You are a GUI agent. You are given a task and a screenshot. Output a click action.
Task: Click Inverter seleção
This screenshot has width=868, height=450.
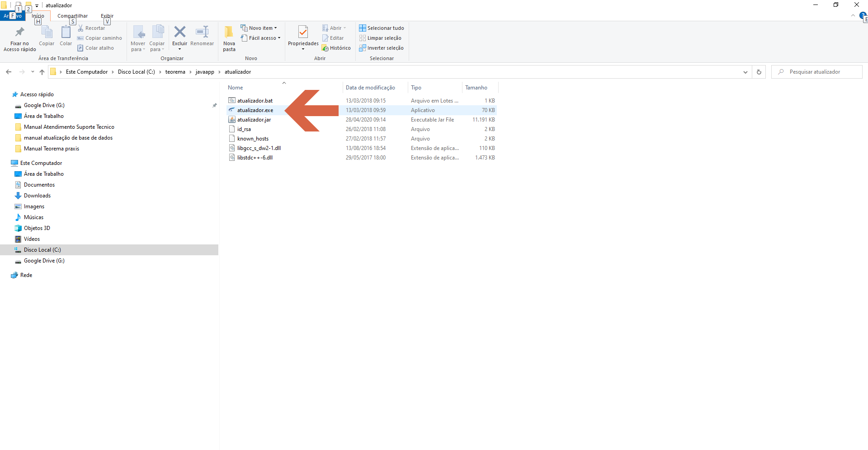tap(382, 48)
